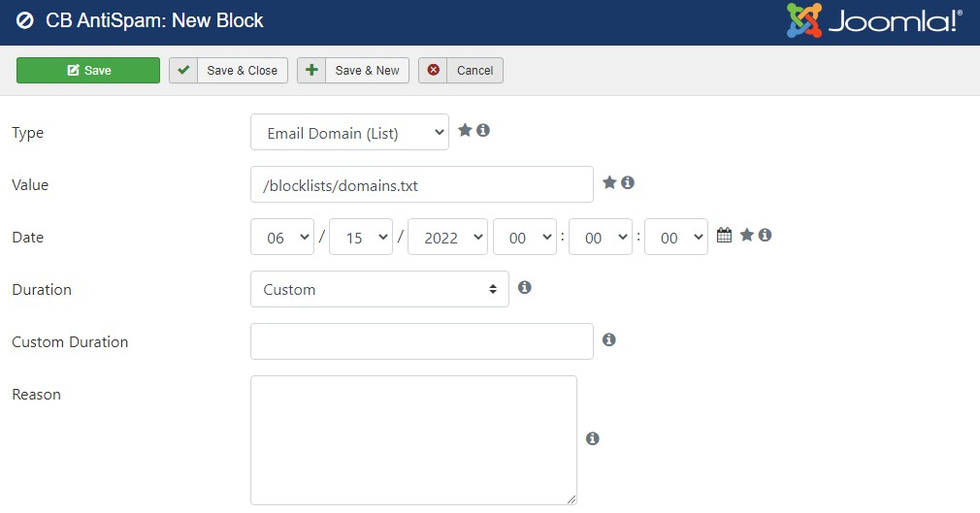Image resolution: width=980 pixels, height=513 pixels.
Task: Click the Date field label
Action: 27,238
